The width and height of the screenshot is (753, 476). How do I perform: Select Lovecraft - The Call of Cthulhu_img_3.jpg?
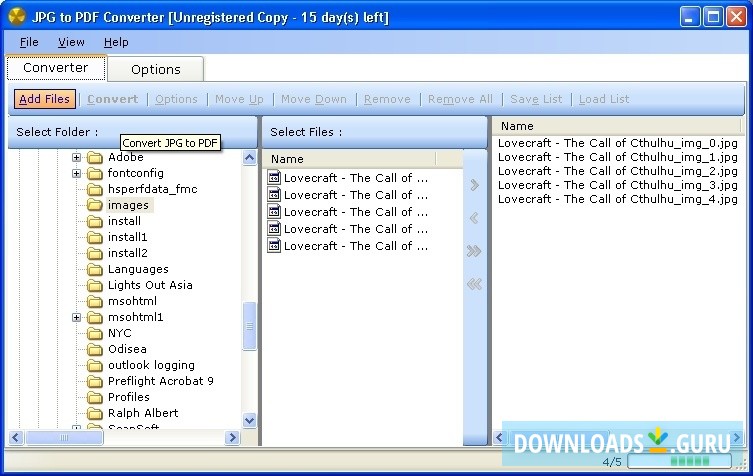click(618, 185)
